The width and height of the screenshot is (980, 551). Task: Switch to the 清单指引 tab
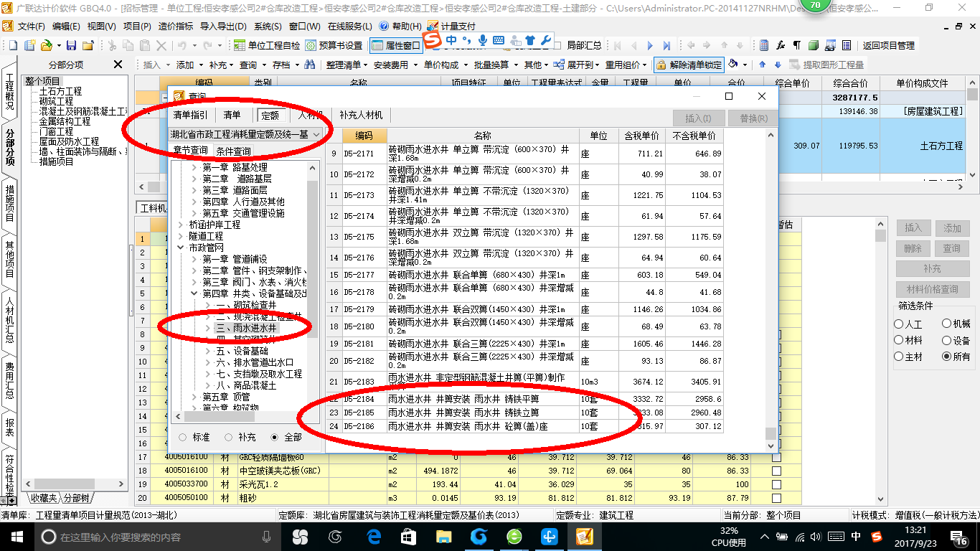(x=191, y=115)
